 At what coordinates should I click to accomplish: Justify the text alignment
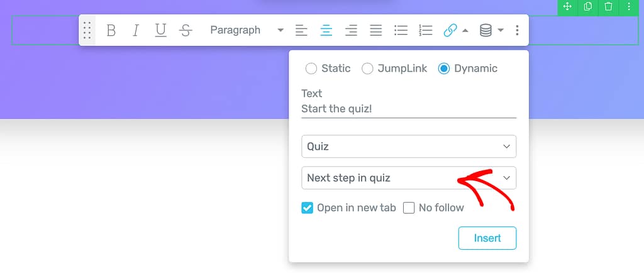(375, 30)
